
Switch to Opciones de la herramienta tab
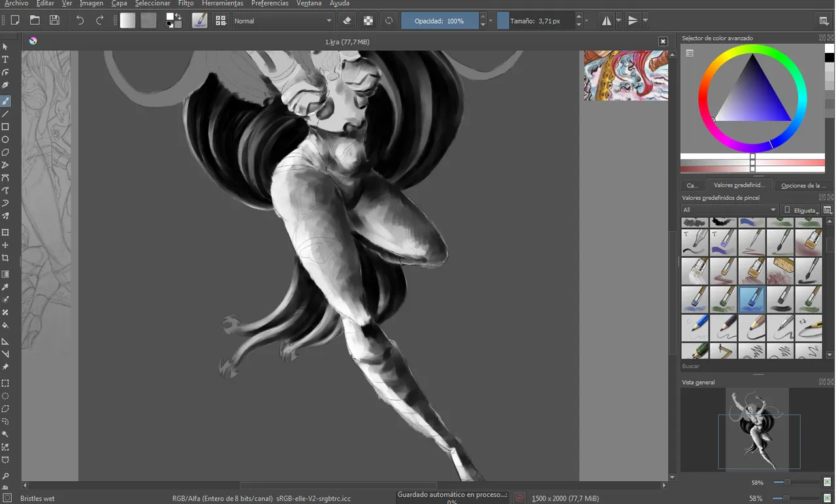click(803, 185)
